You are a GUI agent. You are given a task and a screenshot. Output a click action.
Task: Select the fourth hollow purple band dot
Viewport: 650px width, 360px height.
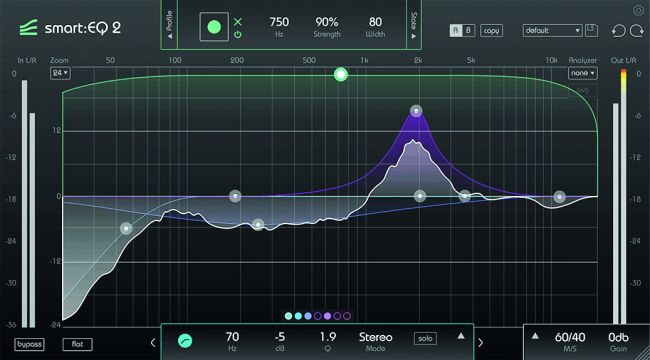(x=318, y=316)
